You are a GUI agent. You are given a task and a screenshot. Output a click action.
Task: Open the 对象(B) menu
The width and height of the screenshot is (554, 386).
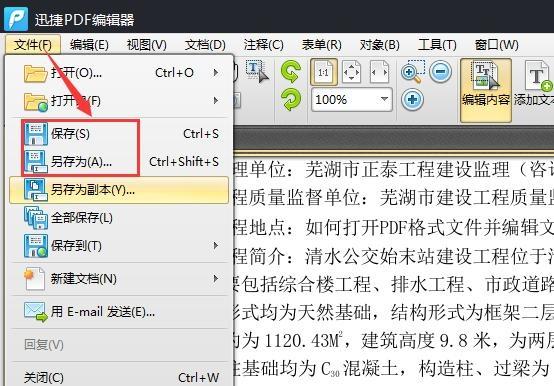379,45
